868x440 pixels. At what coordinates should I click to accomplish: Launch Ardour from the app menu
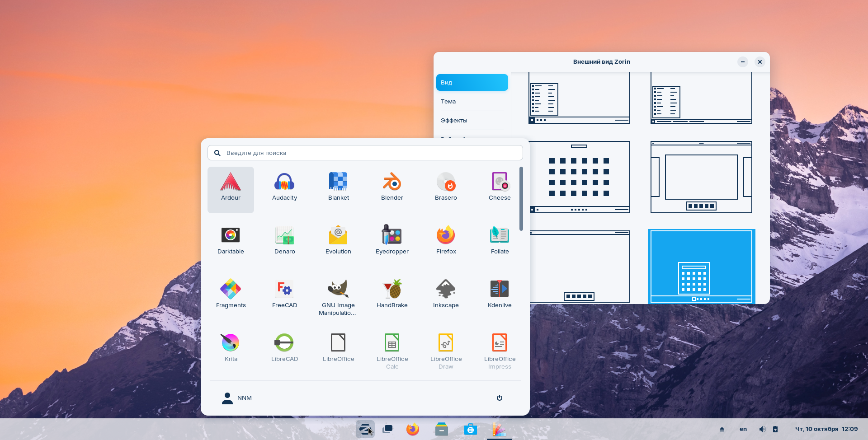coord(231,190)
